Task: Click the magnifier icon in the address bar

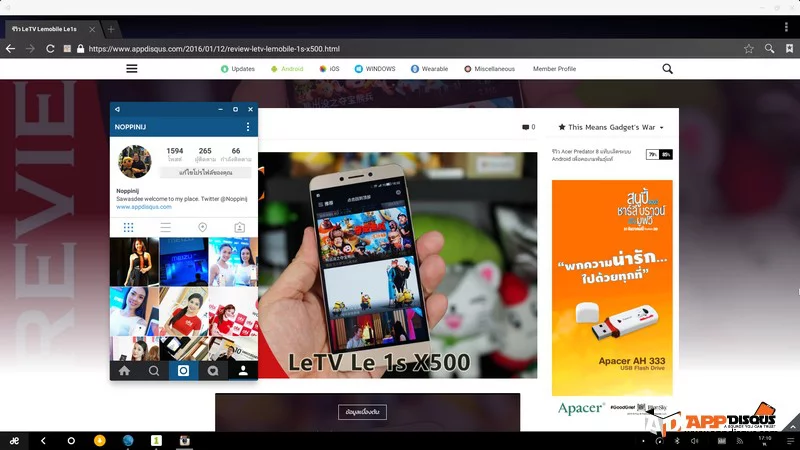Action: (x=769, y=48)
